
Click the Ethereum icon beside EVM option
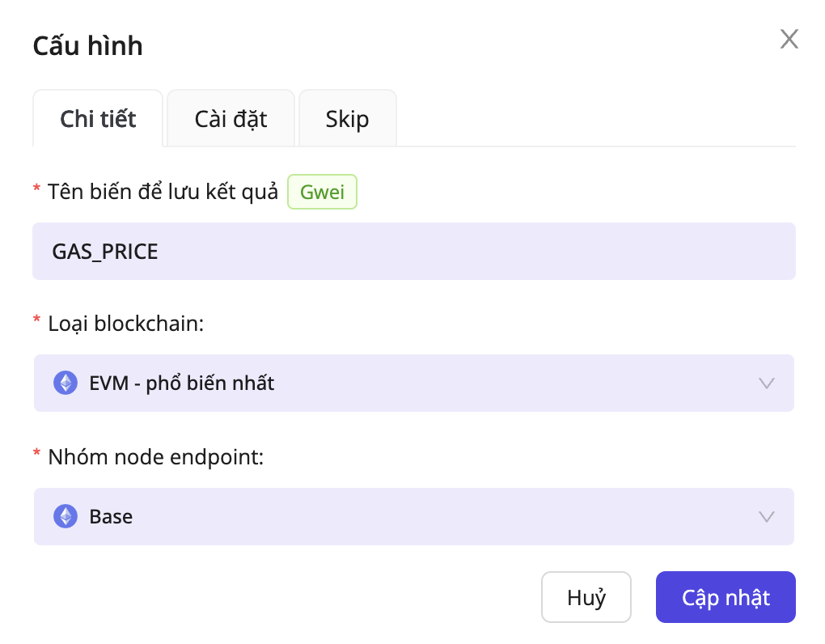coord(66,383)
